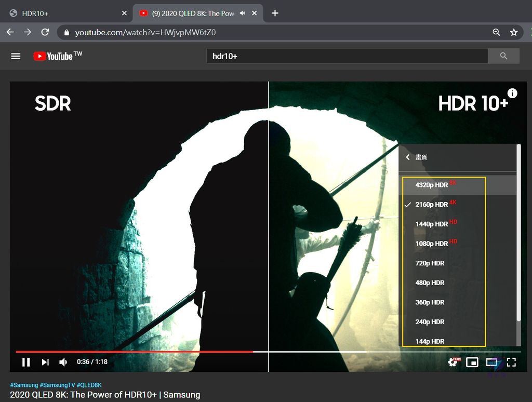
Task: Select 4320p HDR 8K quality
Action: [457, 185]
